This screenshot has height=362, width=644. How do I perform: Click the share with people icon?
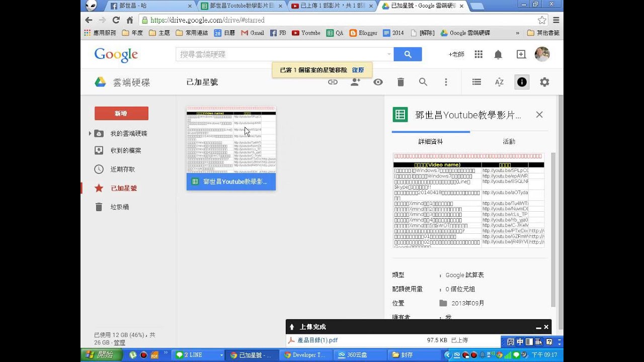[356, 82]
